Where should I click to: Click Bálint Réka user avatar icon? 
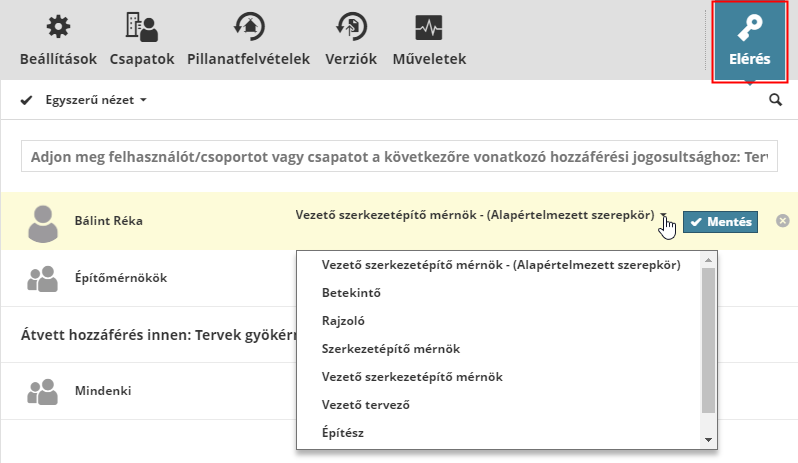pyautogui.click(x=42, y=223)
